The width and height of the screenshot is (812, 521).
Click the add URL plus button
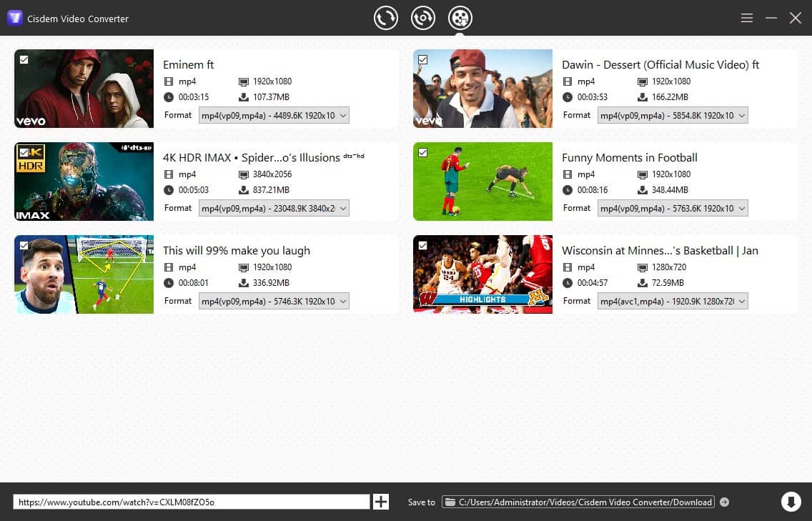[x=381, y=502]
